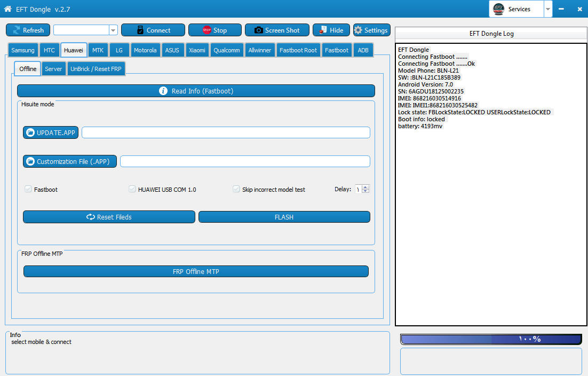The image size is (588, 376).
Task: Click the Lock state log line
Action: 474,112
